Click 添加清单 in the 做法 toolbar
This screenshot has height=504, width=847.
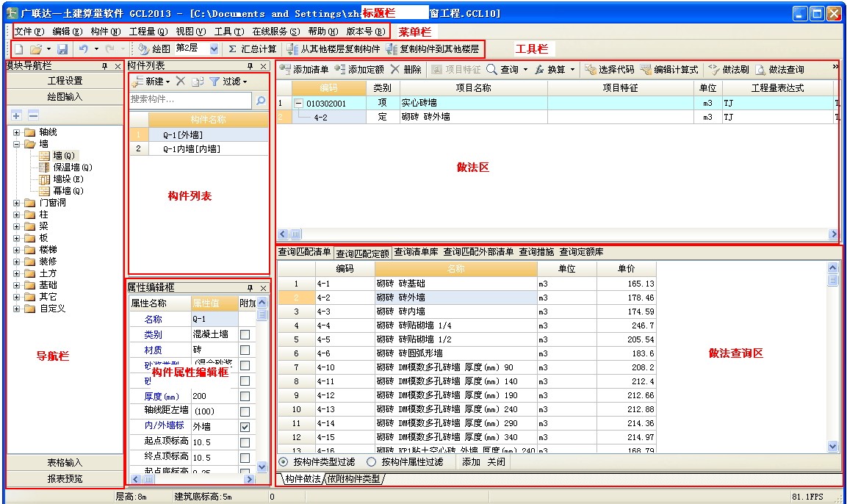coord(304,70)
